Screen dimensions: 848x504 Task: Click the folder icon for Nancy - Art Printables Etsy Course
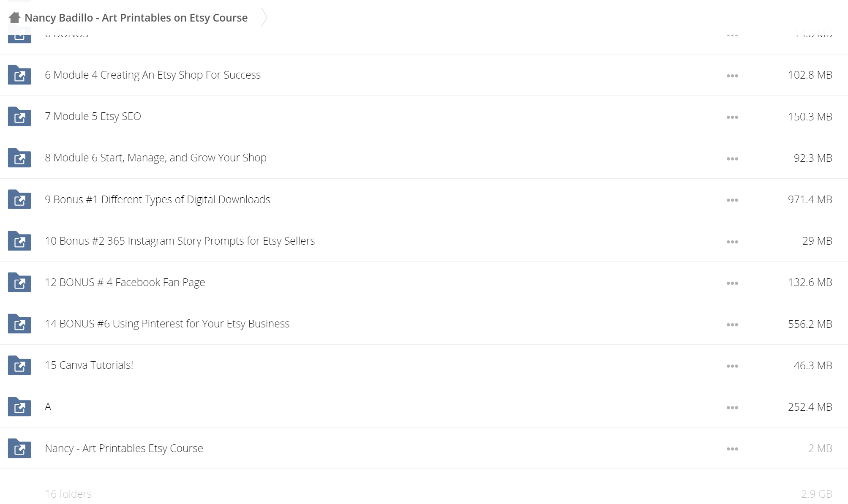click(19, 448)
